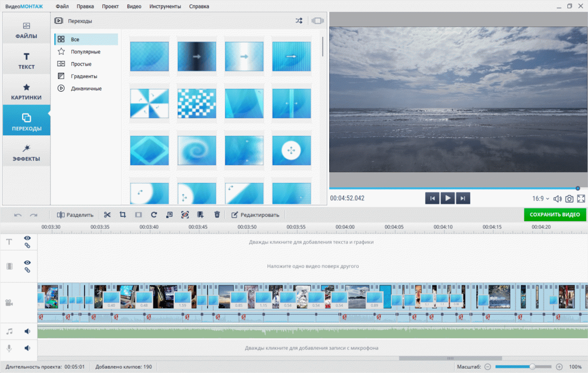The width and height of the screenshot is (588, 373).
Task: Select the checkerboard transition thumbnail
Action: coord(197,103)
